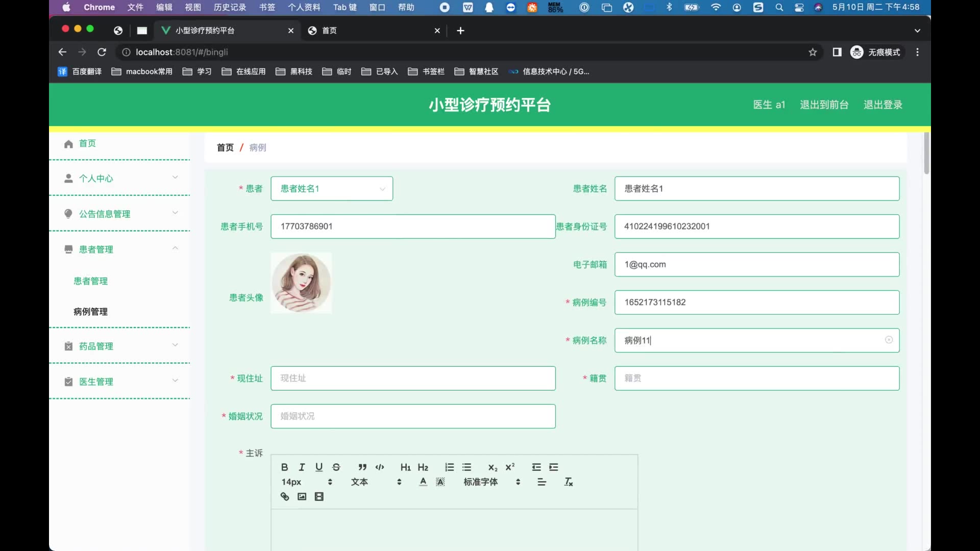The image size is (980, 551).
Task: Open the text color picker
Action: (x=423, y=482)
